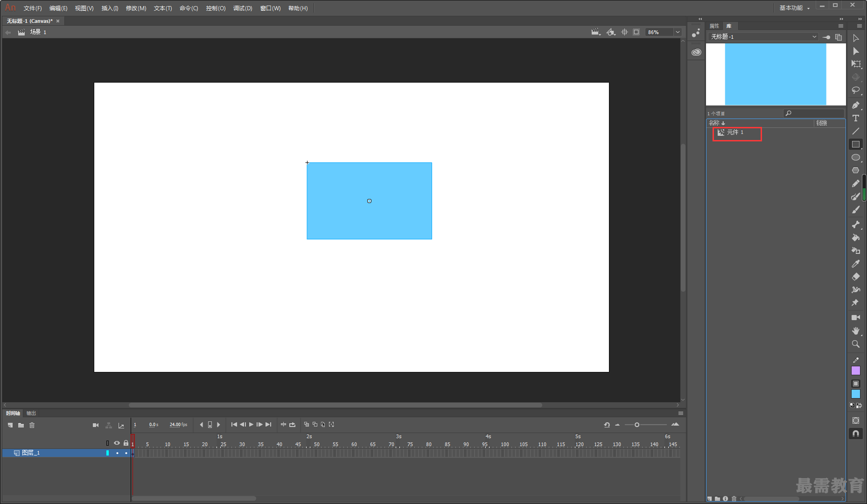This screenshot has height=504, width=867.
Task: Open the zoom level 86% dropdown
Action: 678,32
